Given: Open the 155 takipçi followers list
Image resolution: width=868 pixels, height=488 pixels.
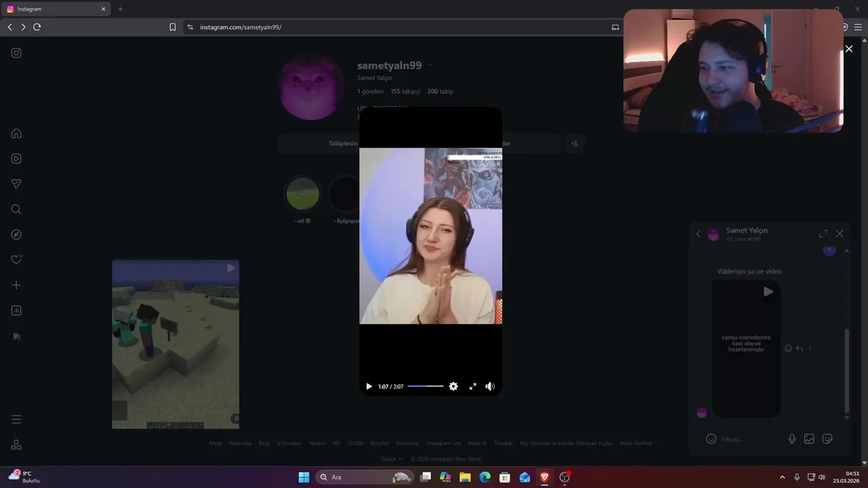Looking at the screenshot, I should (x=406, y=91).
